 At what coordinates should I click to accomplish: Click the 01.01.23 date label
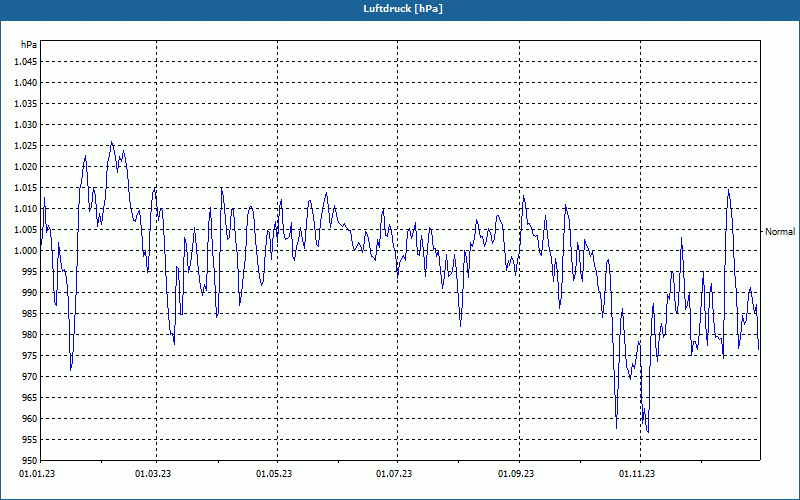[37, 474]
